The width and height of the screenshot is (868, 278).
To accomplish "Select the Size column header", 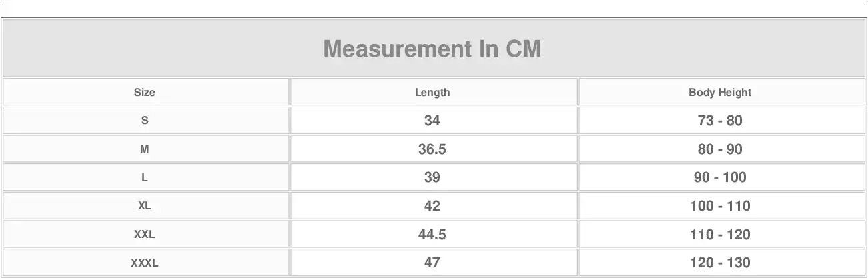I will 145,93.
